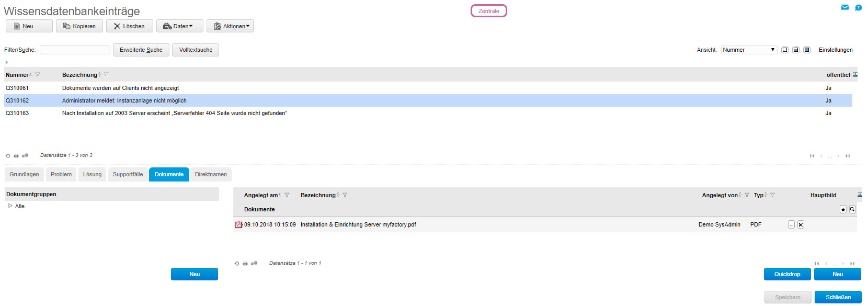Go to last page of upper list

(848, 156)
